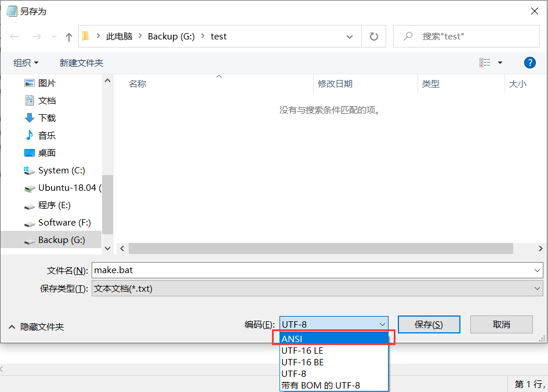
Task: Select the 程序 (E:) drive
Action: click(47, 205)
